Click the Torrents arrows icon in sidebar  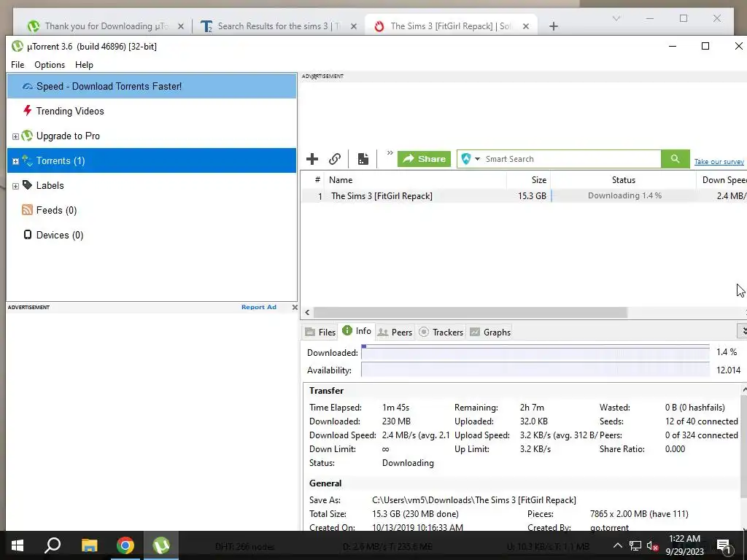tap(27, 160)
